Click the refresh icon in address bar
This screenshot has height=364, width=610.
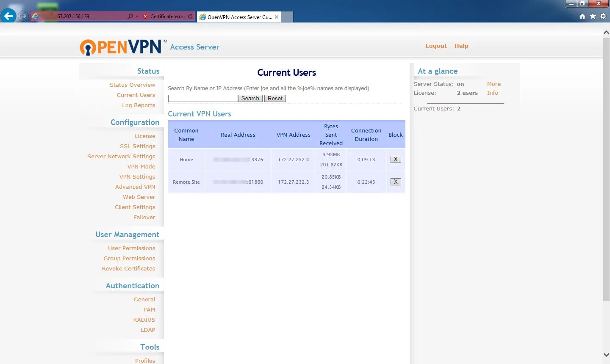pos(190,16)
